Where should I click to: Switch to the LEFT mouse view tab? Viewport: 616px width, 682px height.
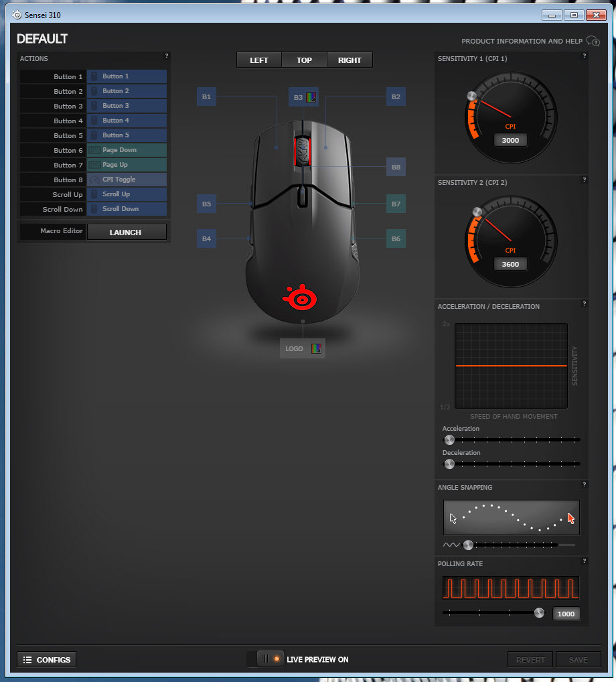[259, 60]
